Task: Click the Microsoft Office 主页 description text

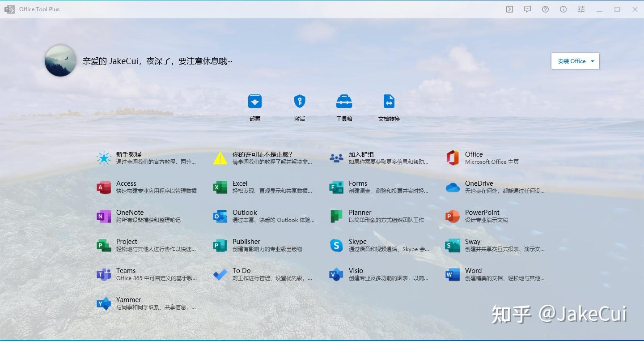Action: [492, 162]
